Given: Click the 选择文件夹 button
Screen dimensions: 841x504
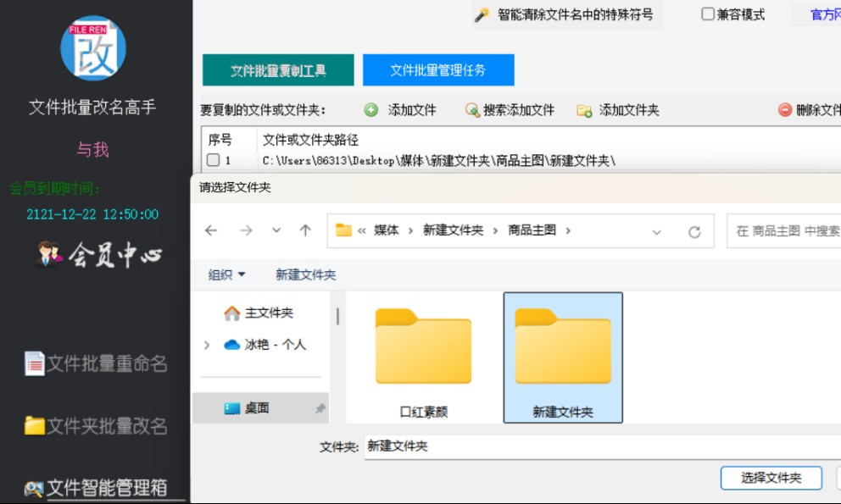Looking at the screenshot, I should tap(771, 477).
